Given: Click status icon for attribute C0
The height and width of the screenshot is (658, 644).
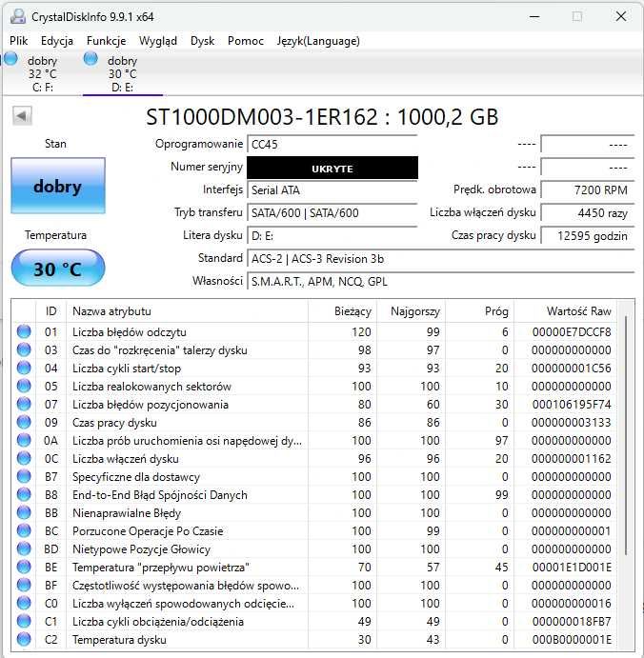Looking at the screenshot, I should coord(24,603).
